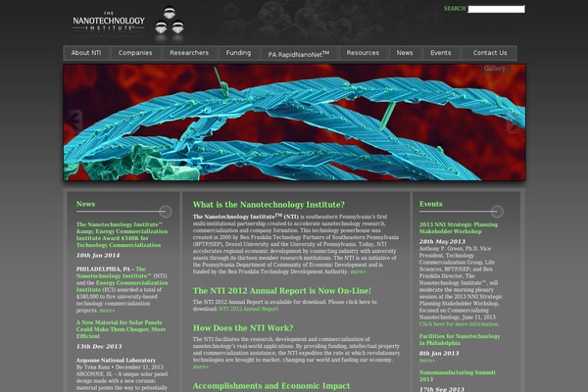Click the previous slide arrow on banner
Viewport: 588px width, 392px height.
coord(74,122)
